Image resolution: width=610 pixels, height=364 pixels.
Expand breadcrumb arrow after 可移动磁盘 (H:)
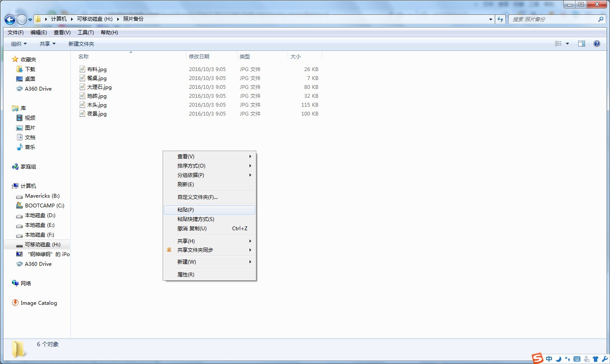click(118, 19)
